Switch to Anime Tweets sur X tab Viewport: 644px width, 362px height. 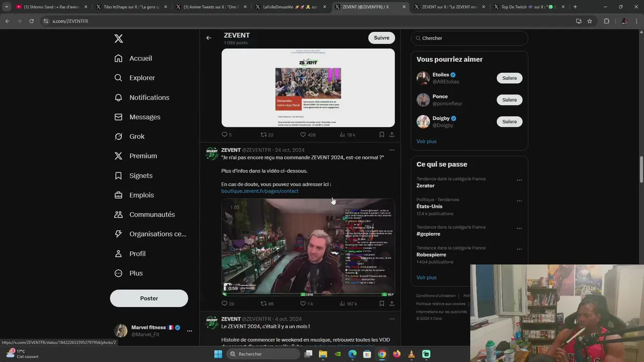tap(210, 7)
